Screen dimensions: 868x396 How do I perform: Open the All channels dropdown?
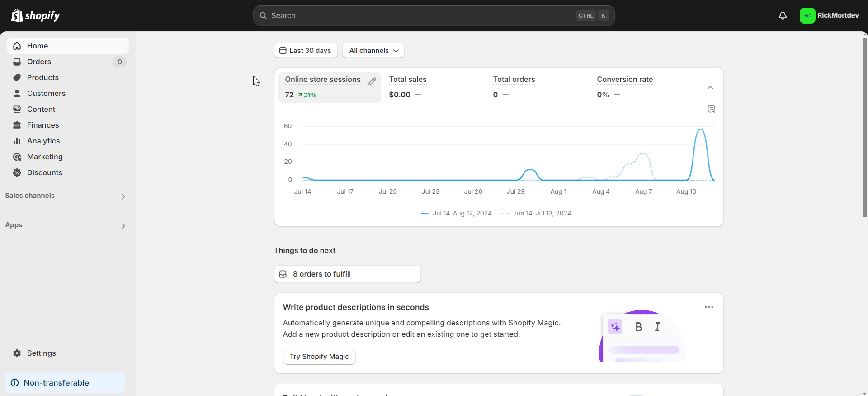(x=373, y=51)
